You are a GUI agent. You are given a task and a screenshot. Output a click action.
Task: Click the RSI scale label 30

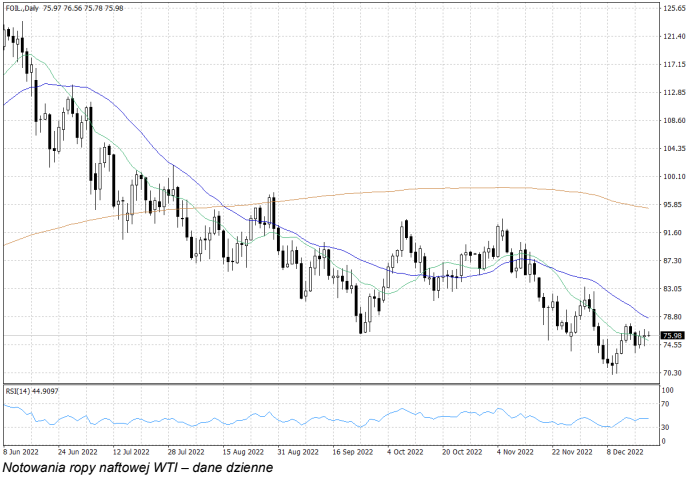[666, 427]
